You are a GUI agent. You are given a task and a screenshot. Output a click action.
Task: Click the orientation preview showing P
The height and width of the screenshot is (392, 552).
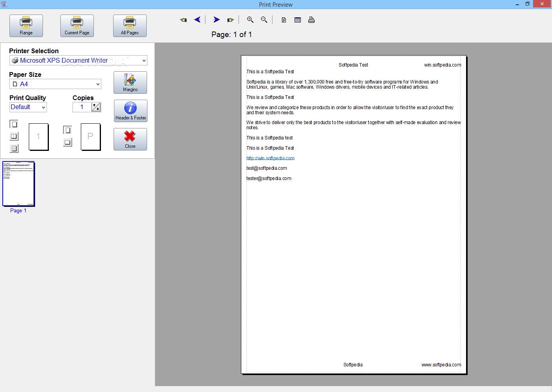point(90,137)
